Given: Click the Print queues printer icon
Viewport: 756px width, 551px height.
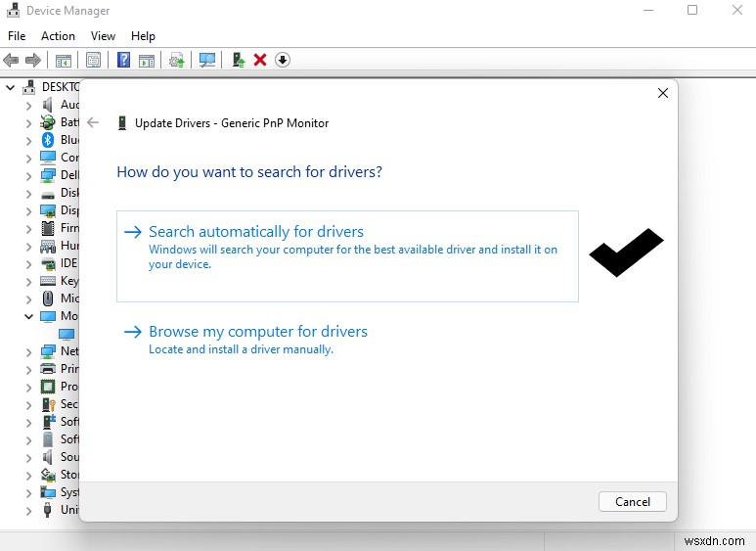Looking at the screenshot, I should (48, 369).
